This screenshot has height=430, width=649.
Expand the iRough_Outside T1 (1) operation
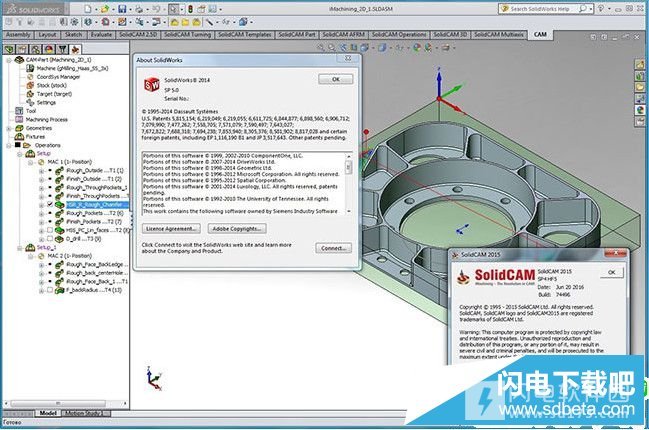41,171
